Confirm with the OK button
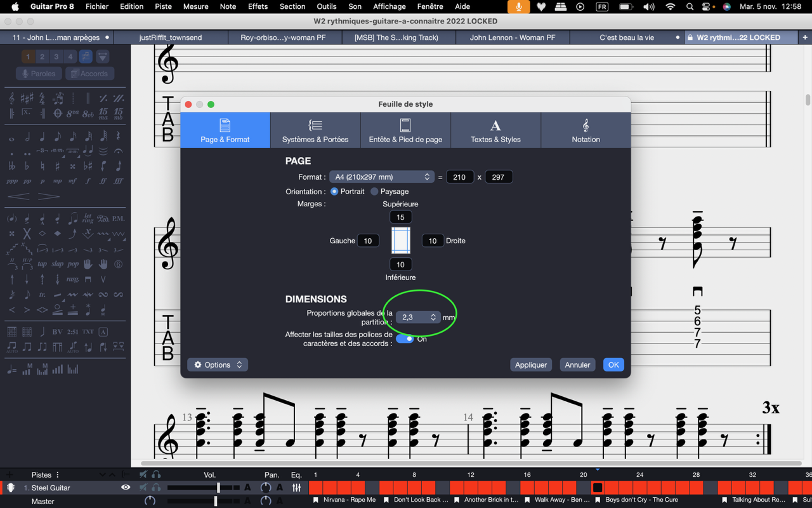 coord(613,364)
